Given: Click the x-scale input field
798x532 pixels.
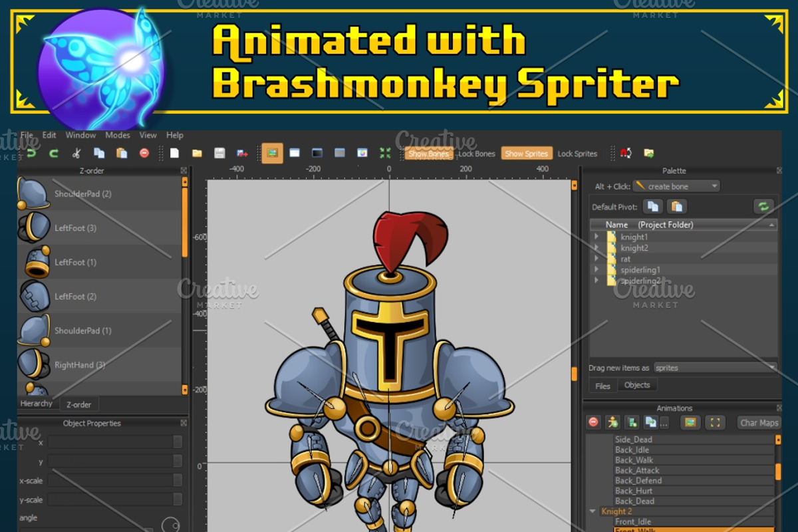Looking at the screenshot, I should tap(115, 480).
